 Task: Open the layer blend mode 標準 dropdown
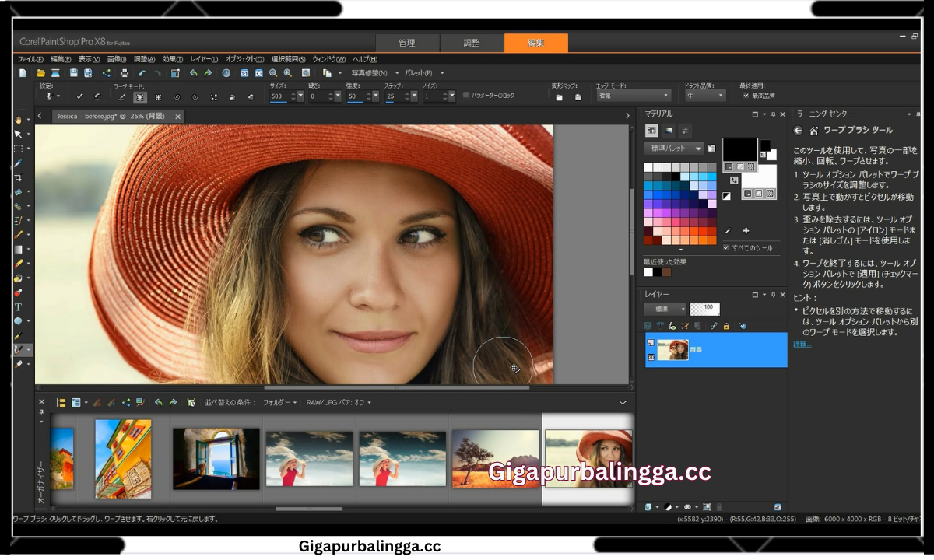tap(665, 309)
